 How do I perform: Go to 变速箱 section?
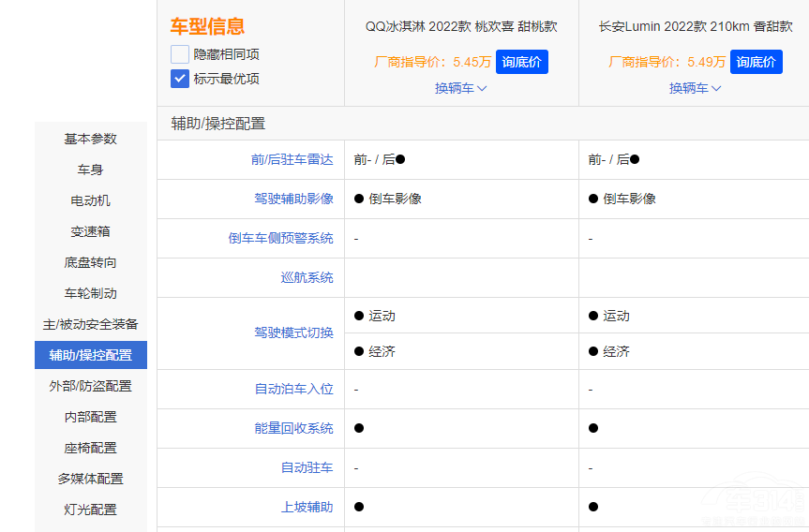91,231
